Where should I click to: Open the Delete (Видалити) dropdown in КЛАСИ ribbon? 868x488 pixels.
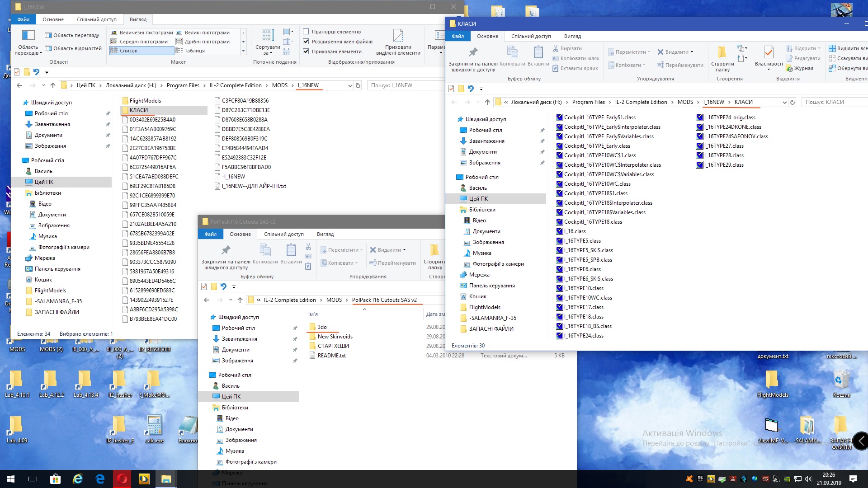coord(692,52)
